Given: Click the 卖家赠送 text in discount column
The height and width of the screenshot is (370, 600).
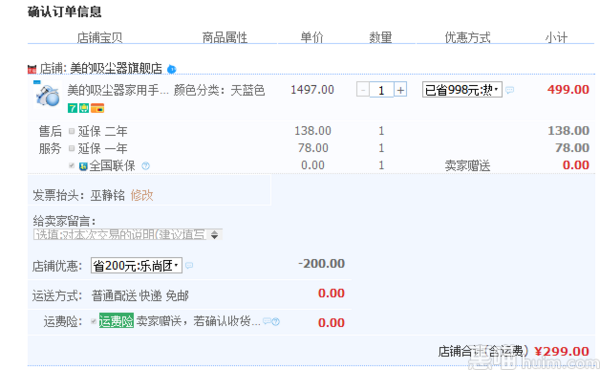Looking at the screenshot, I should pos(467,166).
